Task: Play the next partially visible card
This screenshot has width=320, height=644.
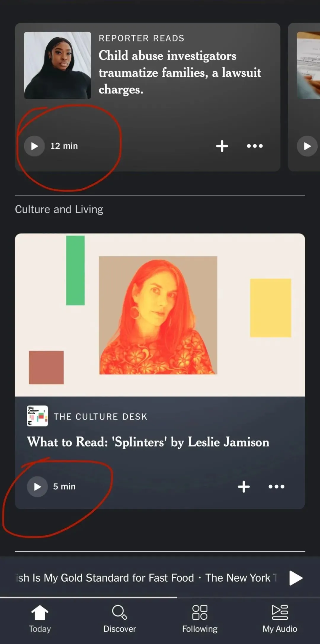Action: point(307,146)
